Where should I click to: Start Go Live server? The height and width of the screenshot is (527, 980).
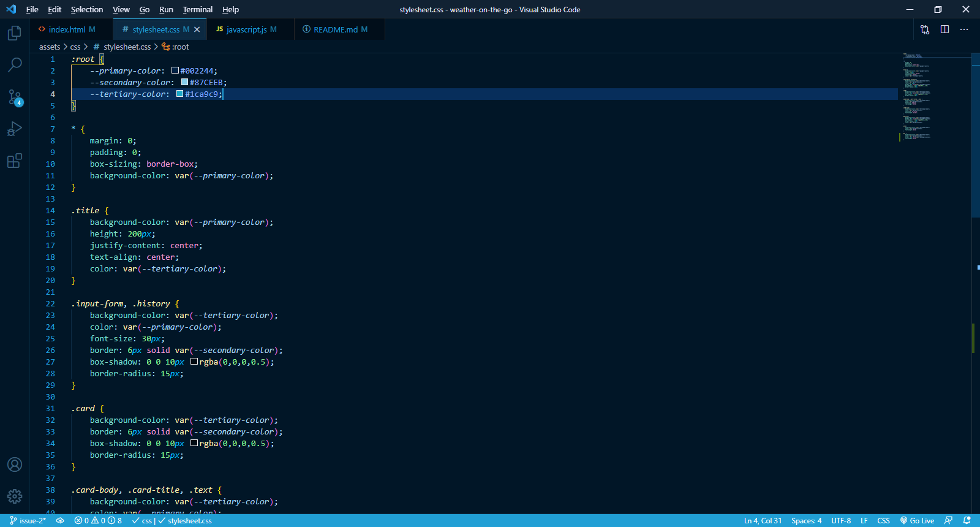917,521
